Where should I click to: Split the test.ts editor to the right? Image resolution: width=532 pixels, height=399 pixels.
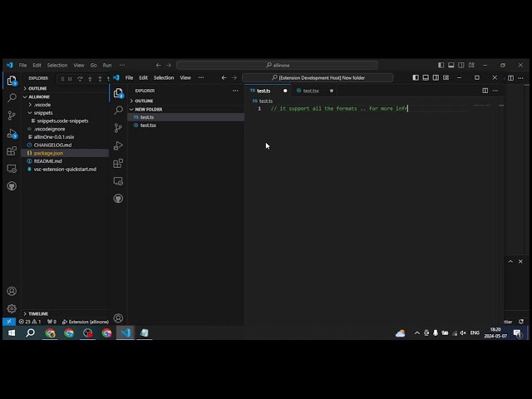pos(485,91)
